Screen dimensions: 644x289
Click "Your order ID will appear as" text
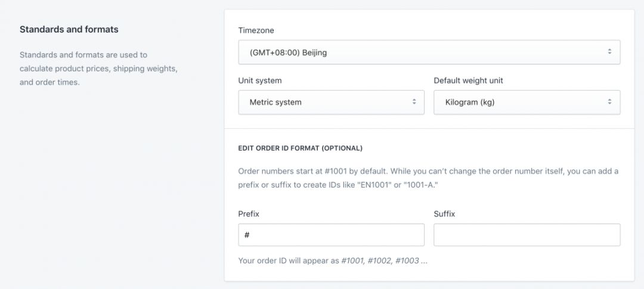289,260
